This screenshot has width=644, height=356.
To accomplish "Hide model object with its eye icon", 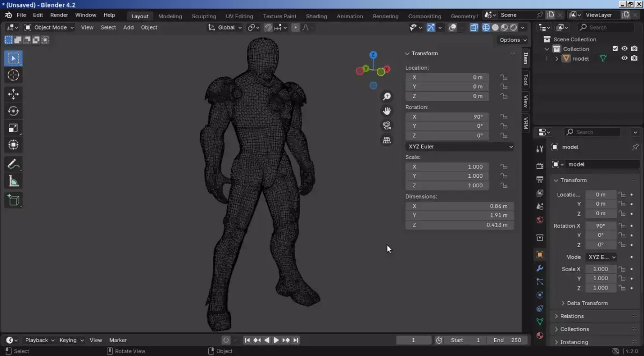I will (x=625, y=59).
